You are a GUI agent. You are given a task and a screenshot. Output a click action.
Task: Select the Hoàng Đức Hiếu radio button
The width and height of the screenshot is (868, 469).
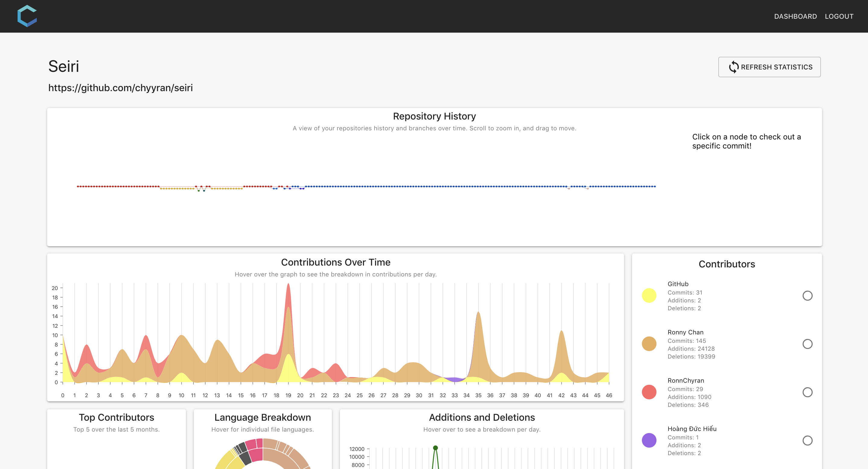coord(807,440)
